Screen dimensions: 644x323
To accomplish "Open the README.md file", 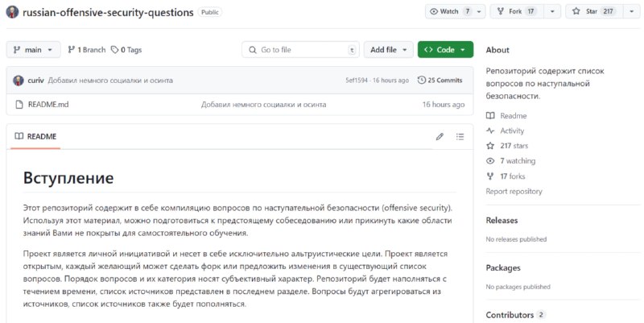I will pyautogui.click(x=48, y=105).
